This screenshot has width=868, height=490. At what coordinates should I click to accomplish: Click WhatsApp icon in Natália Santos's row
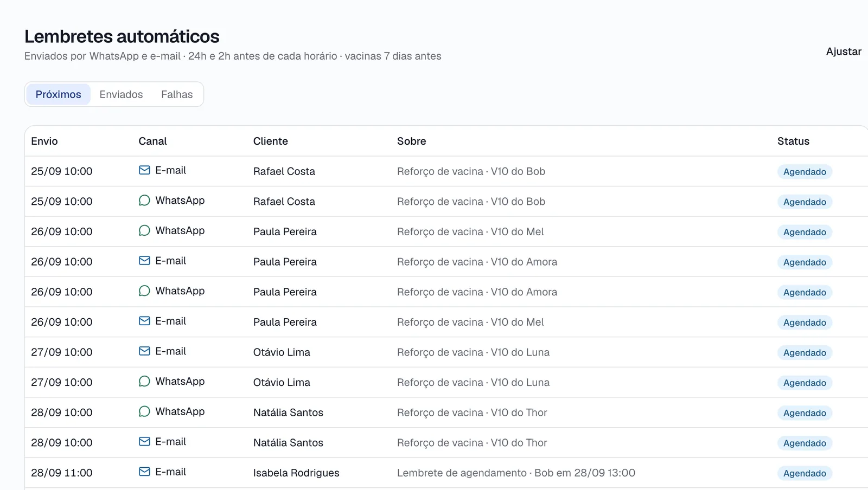tap(144, 411)
